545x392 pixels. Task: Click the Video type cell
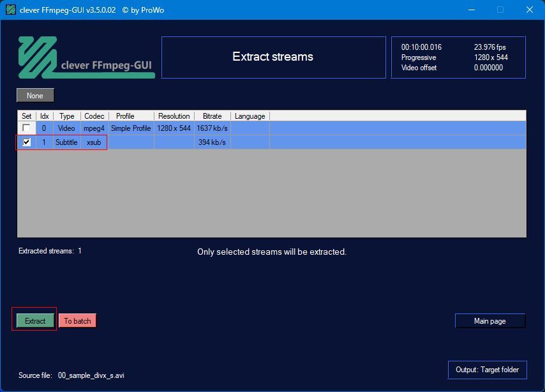66,128
